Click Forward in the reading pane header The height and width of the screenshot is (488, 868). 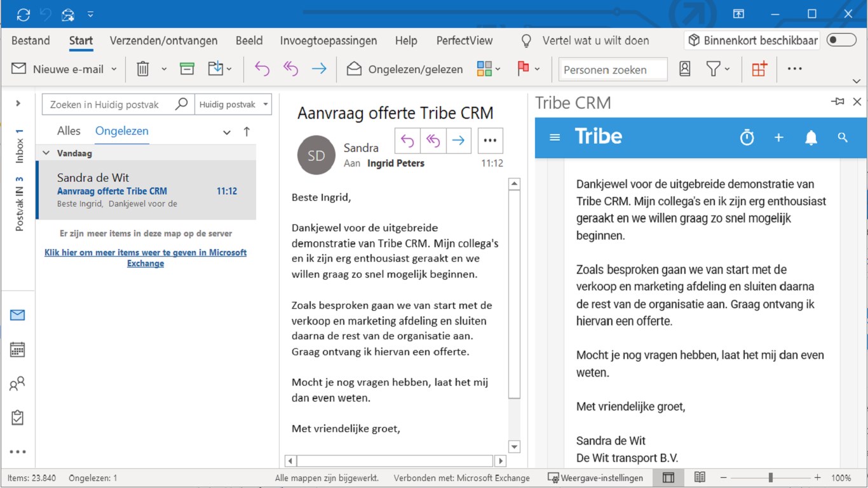pyautogui.click(x=459, y=141)
